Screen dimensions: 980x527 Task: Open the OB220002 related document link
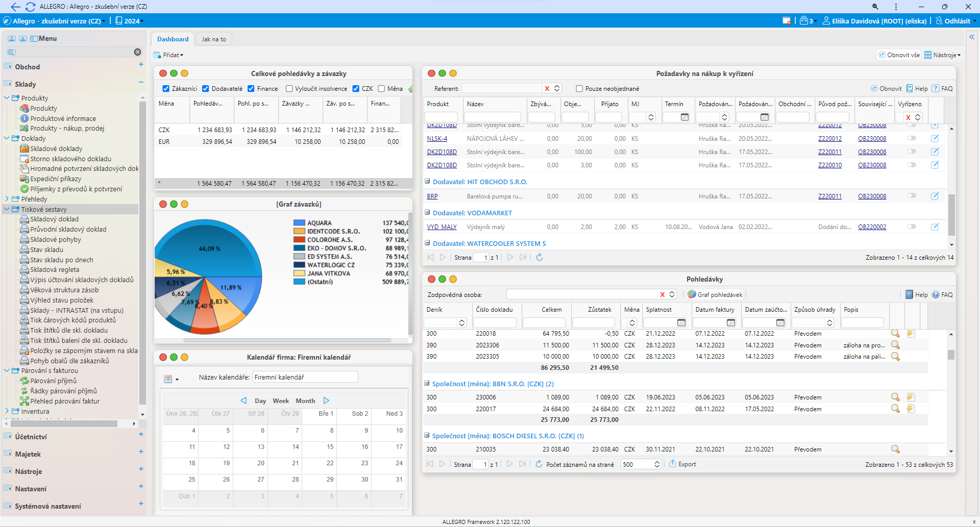pyautogui.click(x=872, y=227)
